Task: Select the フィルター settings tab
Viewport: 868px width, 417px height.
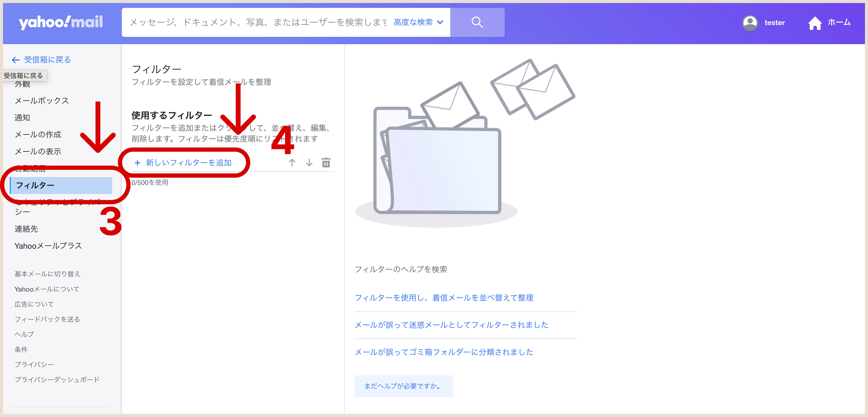Action: pyautogui.click(x=61, y=185)
